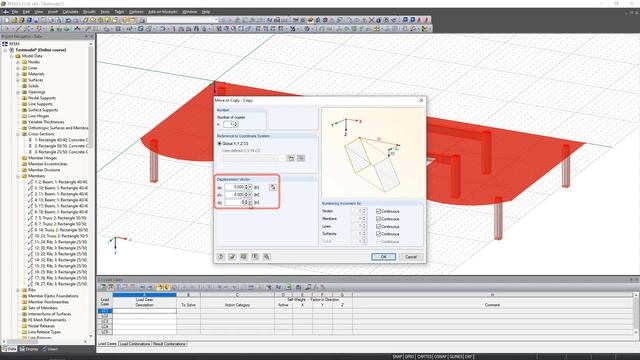The image size is (640, 360).
Task: Collapse Members folder in navigator
Action: [18, 176]
